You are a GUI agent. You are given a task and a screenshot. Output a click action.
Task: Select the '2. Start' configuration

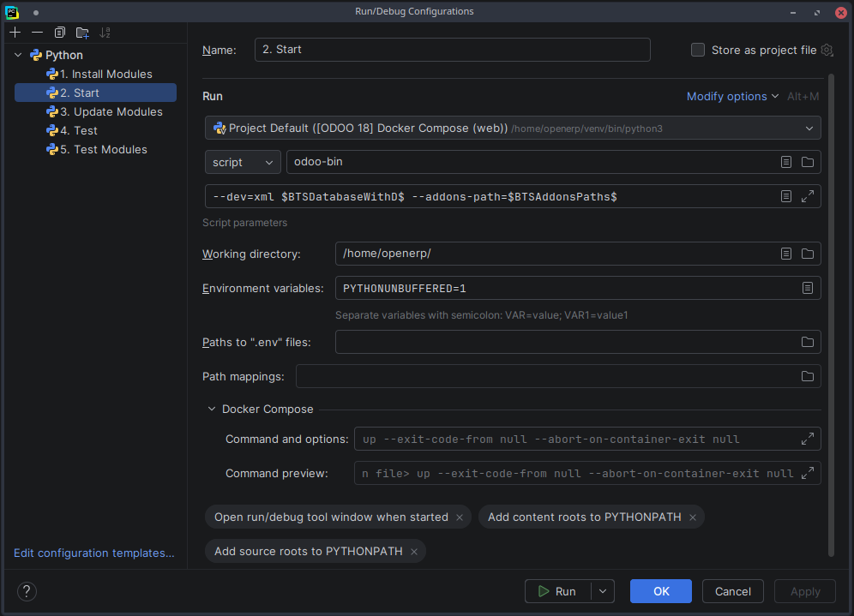pyautogui.click(x=96, y=93)
